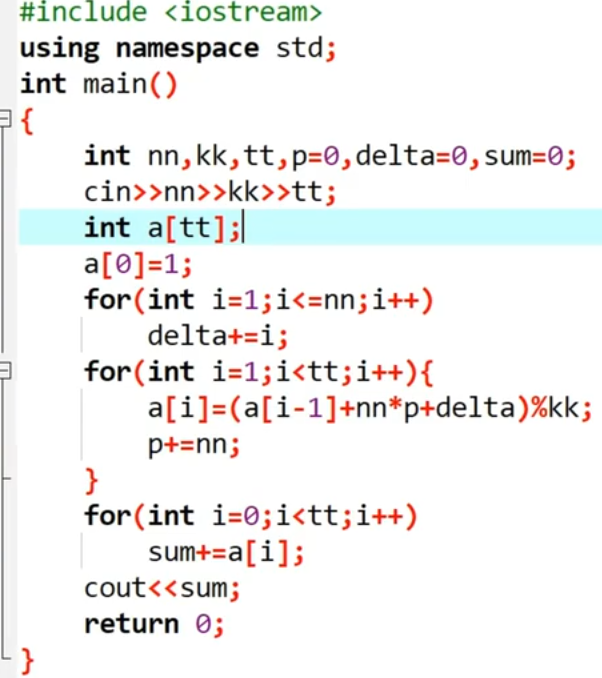602x678 pixels.
Task: Click the 'for(int i=0;i<tt;i++)' line
Action: tap(250, 516)
